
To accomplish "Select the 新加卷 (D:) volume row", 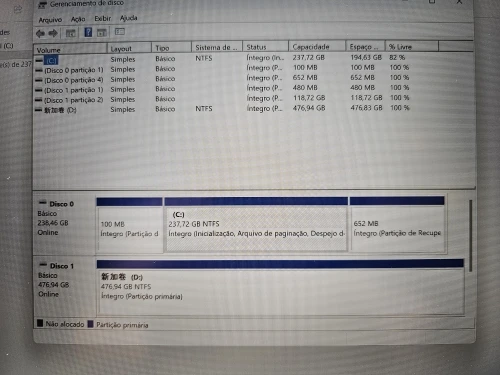I will click(x=222, y=109).
